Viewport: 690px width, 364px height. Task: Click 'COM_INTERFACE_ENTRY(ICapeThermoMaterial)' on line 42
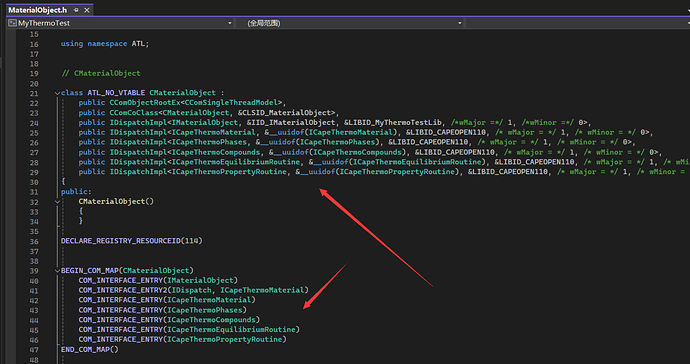(167, 300)
